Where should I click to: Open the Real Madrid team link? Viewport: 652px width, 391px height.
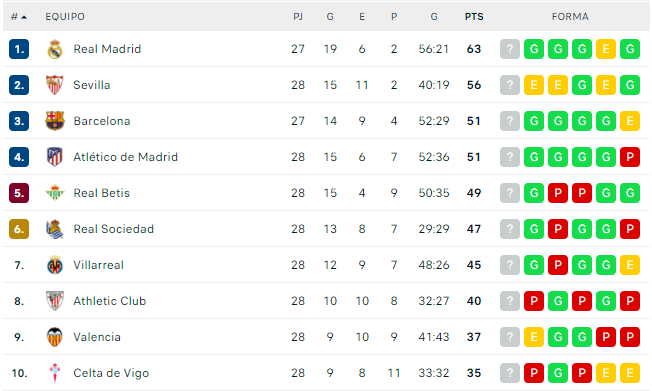(107, 49)
